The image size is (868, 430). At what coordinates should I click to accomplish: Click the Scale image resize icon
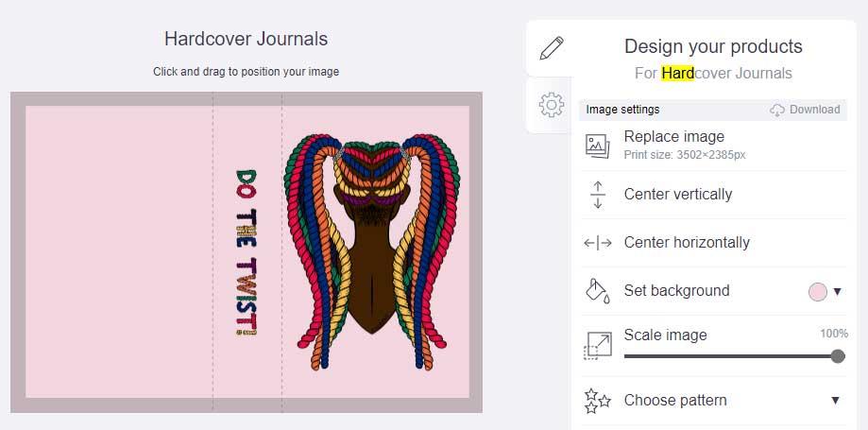pos(598,346)
